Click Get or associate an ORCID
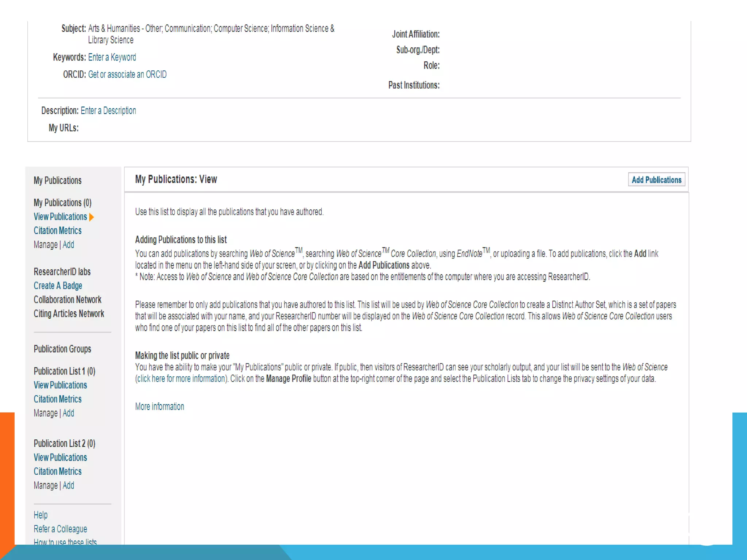The image size is (747, 560). point(127,74)
